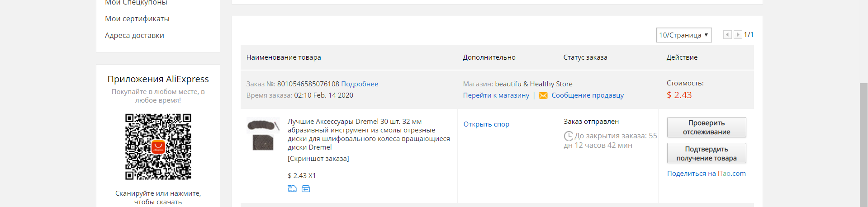Click Открыть спор link
This screenshot has height=207, width=868.
tap(486, 124)
